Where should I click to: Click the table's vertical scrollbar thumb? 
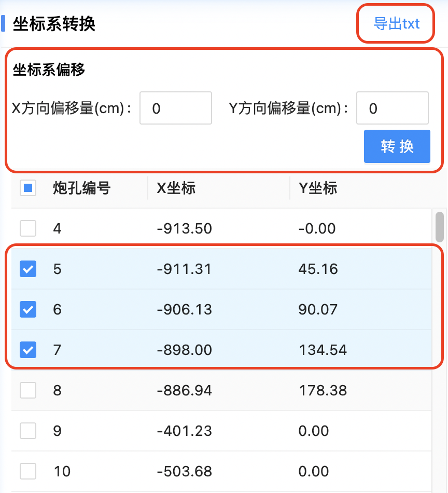coord(440,226)
